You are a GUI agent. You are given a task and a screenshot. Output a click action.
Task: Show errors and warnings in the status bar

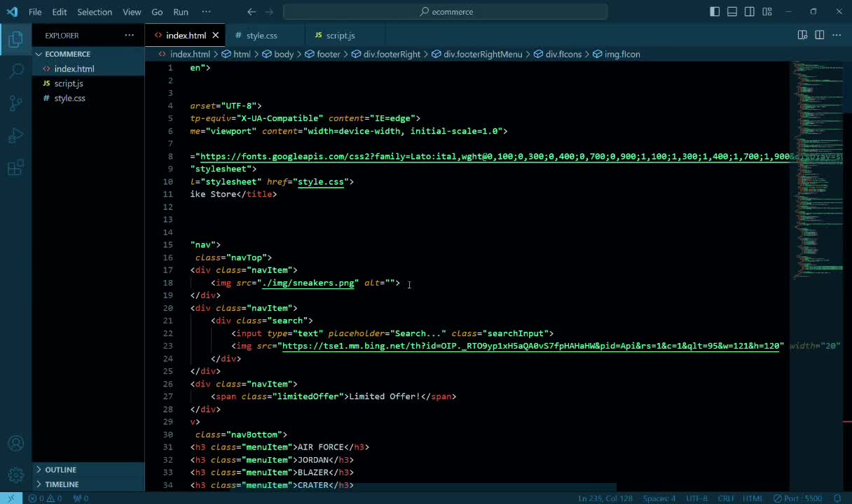[x=45, y=498]
